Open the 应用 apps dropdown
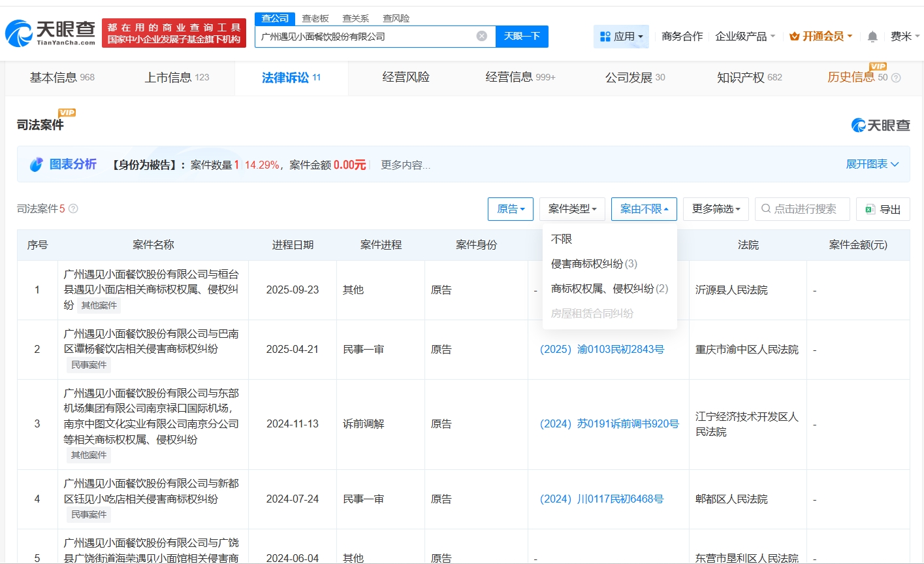Screen dimensions: 924x564 (x=621, y=37)
